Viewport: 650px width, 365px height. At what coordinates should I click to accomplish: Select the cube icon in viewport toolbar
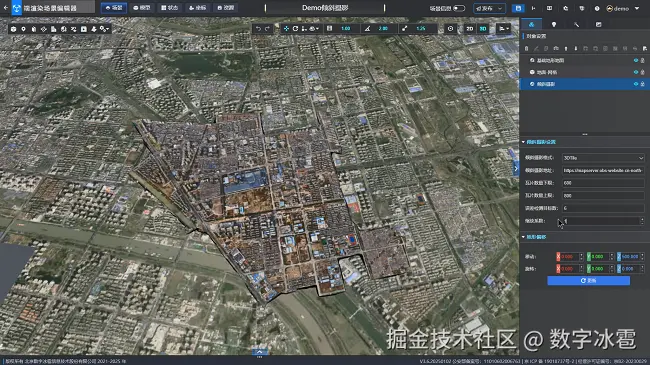pyautogui.click(x=13, y=29)
